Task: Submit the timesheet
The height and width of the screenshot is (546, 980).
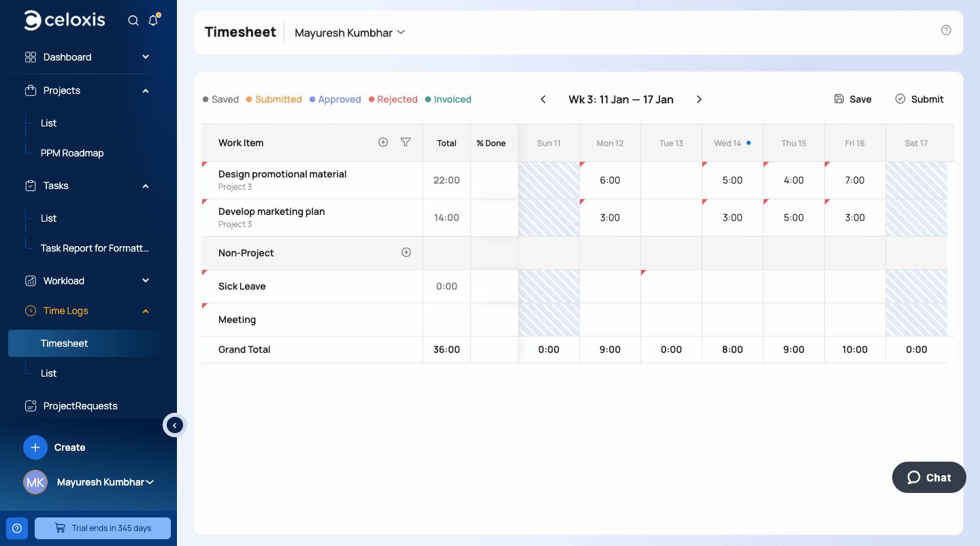Action: click(919, 99)
